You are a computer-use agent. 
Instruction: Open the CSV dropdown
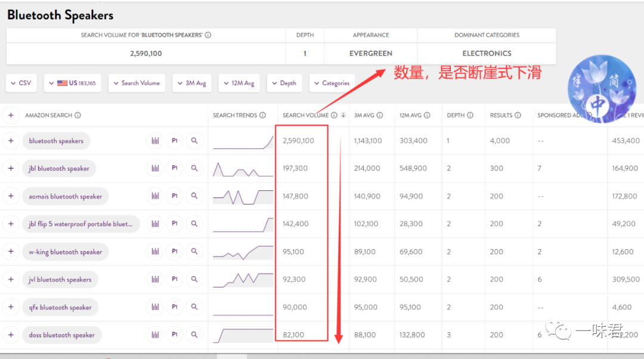tap(21, 83)
